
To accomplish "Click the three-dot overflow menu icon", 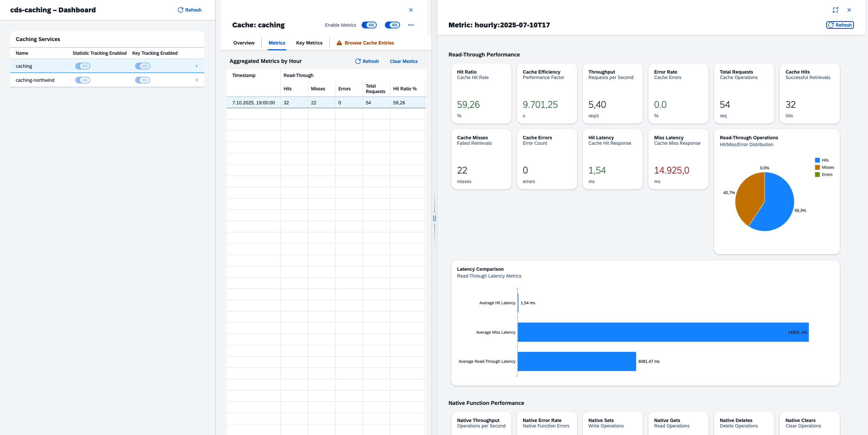I will point(411,25).
